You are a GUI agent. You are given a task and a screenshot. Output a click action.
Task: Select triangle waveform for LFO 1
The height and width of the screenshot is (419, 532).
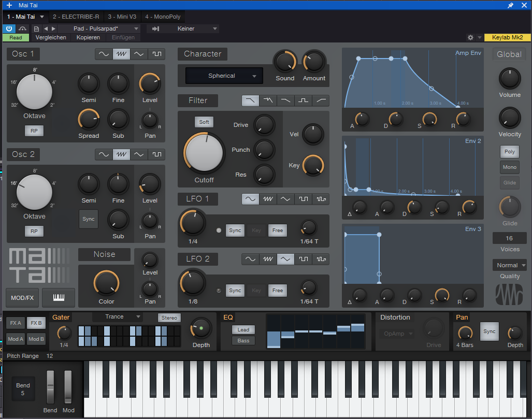coord(285,199)
